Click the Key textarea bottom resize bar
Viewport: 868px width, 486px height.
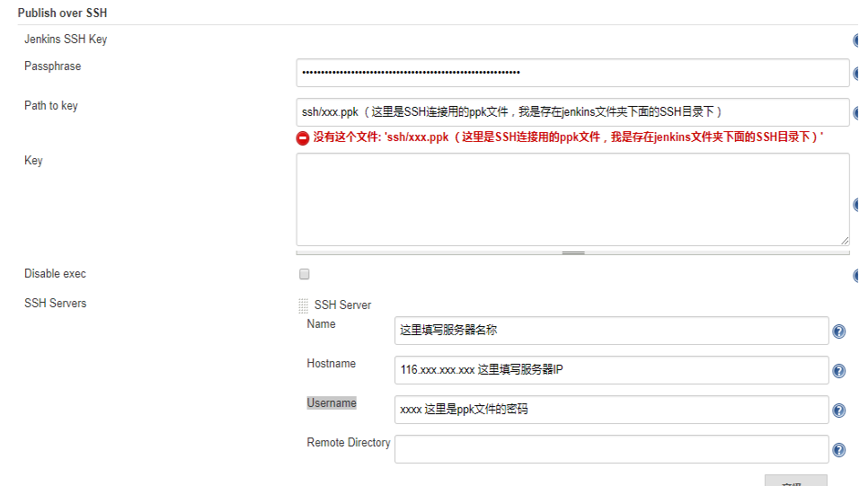click(572, 252)
